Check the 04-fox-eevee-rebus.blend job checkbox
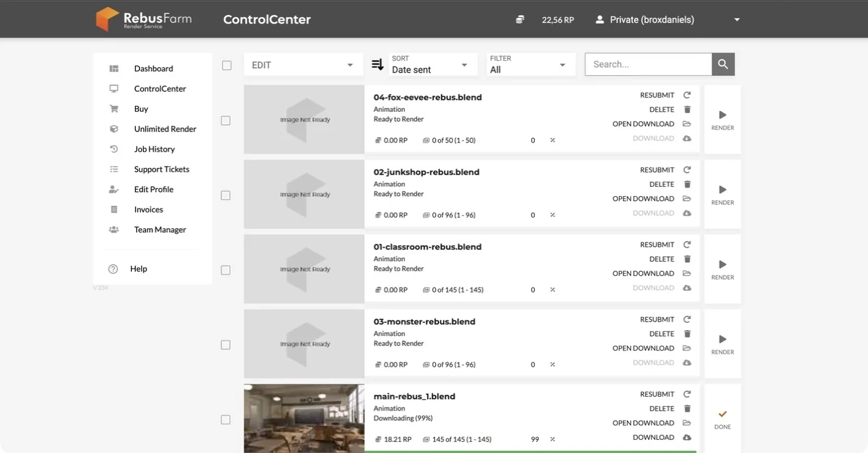The height and width of the screenshot is (453, 868). click(x=226, y=121)
